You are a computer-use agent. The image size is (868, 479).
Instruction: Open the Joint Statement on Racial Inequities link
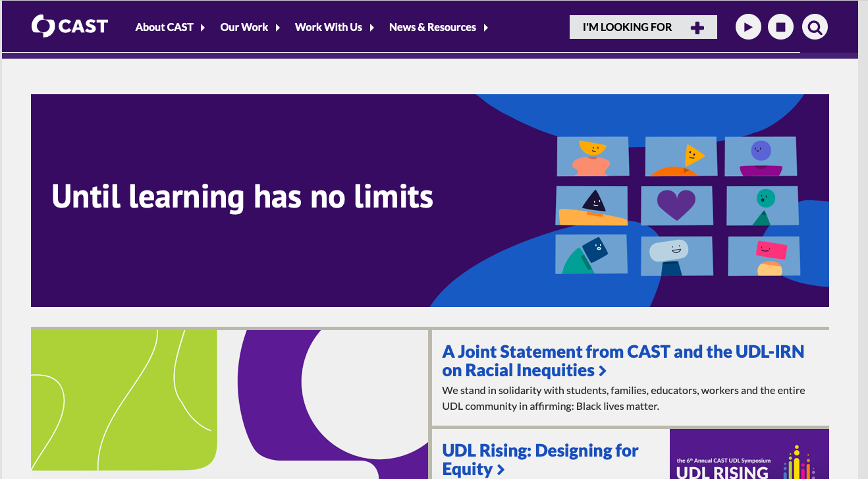pos(623,360)
